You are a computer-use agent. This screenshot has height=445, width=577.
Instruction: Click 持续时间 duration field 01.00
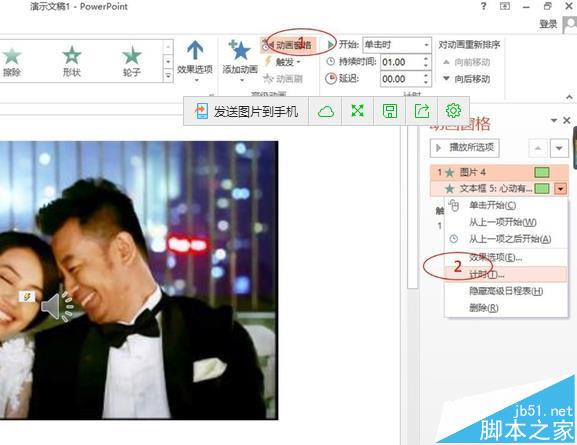coord(400,62)
